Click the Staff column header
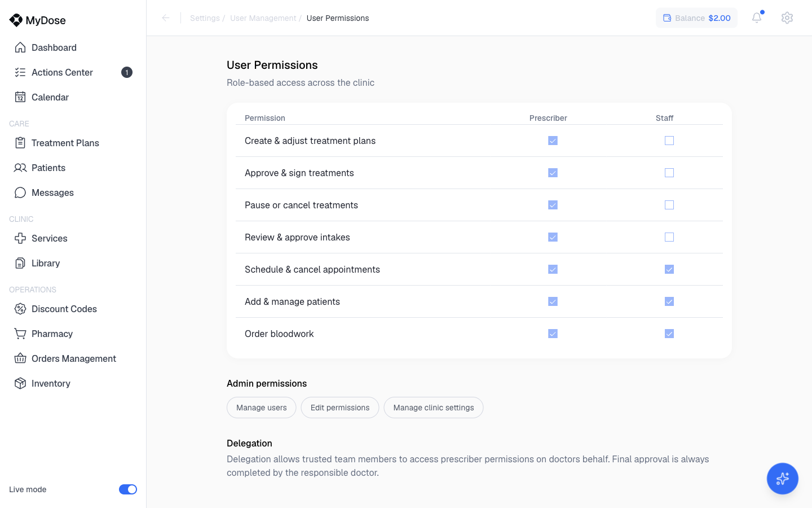 tap(664, 118)
